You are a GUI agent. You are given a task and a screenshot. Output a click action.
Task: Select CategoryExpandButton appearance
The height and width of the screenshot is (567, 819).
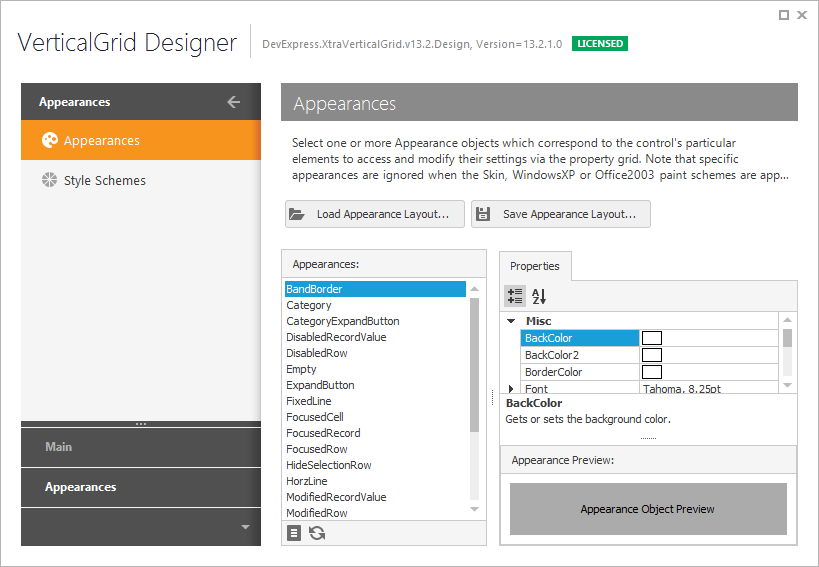pyautogui.click(x=375, y=321)
